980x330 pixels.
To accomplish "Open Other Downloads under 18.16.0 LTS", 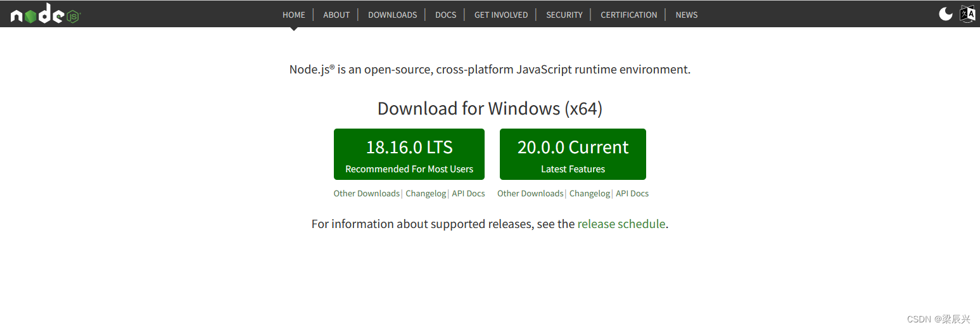I will (367, 193).
